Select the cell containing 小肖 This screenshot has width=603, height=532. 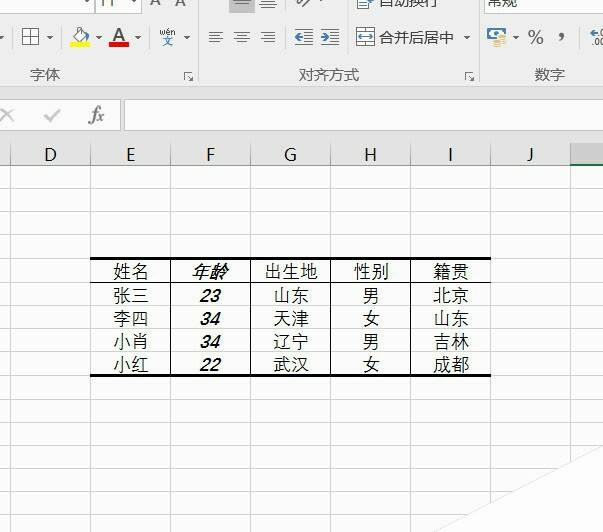click(130, 341)
